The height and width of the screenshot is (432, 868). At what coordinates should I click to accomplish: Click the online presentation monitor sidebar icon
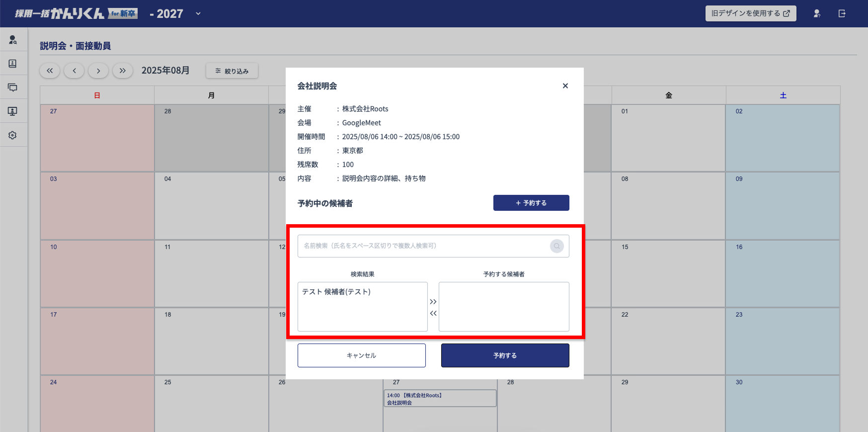click(13, 111)
